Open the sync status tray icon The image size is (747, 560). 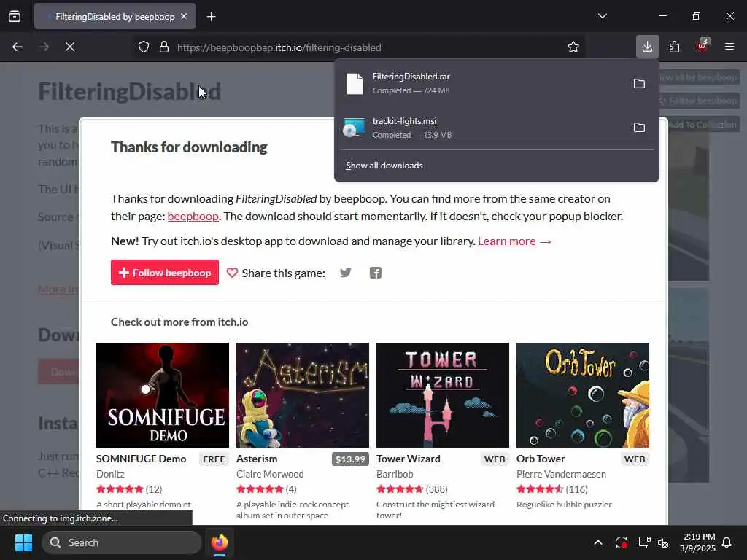(x=621, y=542)
